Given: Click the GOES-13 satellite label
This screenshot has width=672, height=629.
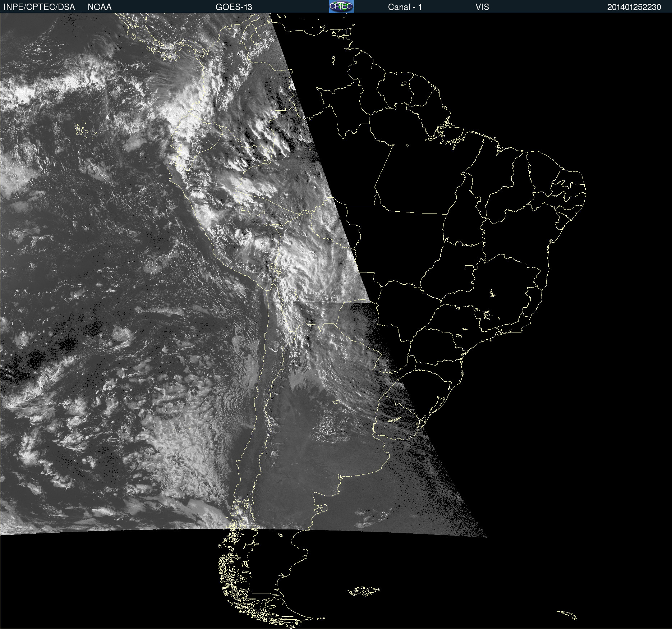Looking at the screenshot, I should pyautogui.click(x=234, y=7).
